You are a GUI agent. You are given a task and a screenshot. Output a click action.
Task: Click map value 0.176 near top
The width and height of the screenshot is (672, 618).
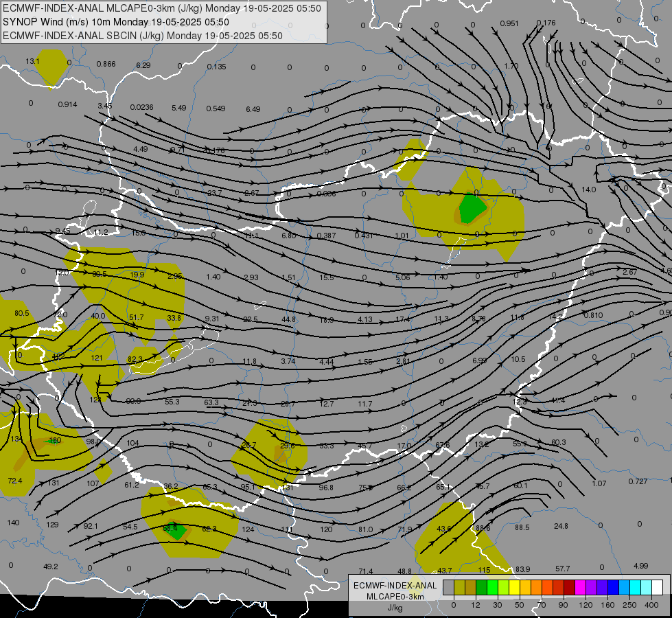tap(546, 23)
